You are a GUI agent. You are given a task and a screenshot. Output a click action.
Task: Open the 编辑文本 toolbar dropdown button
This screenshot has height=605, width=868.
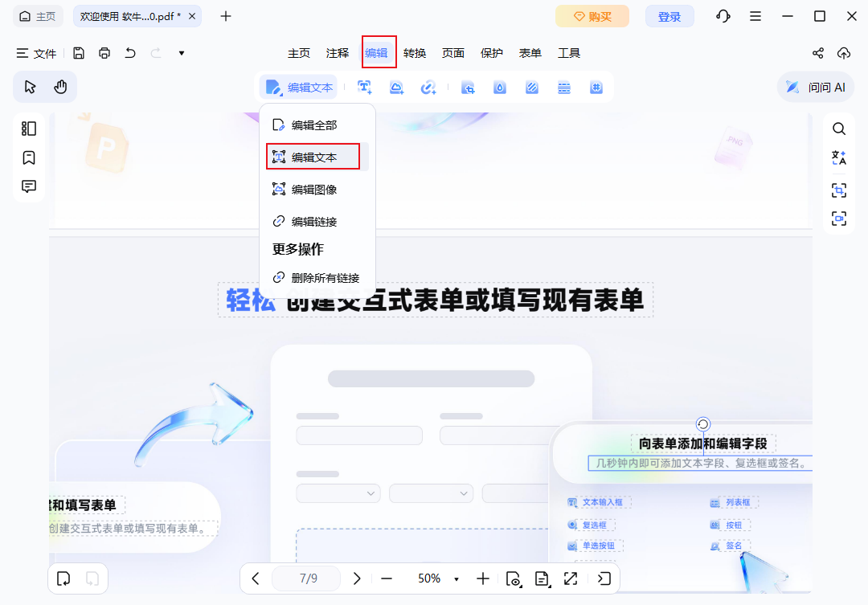coord(299,88)
